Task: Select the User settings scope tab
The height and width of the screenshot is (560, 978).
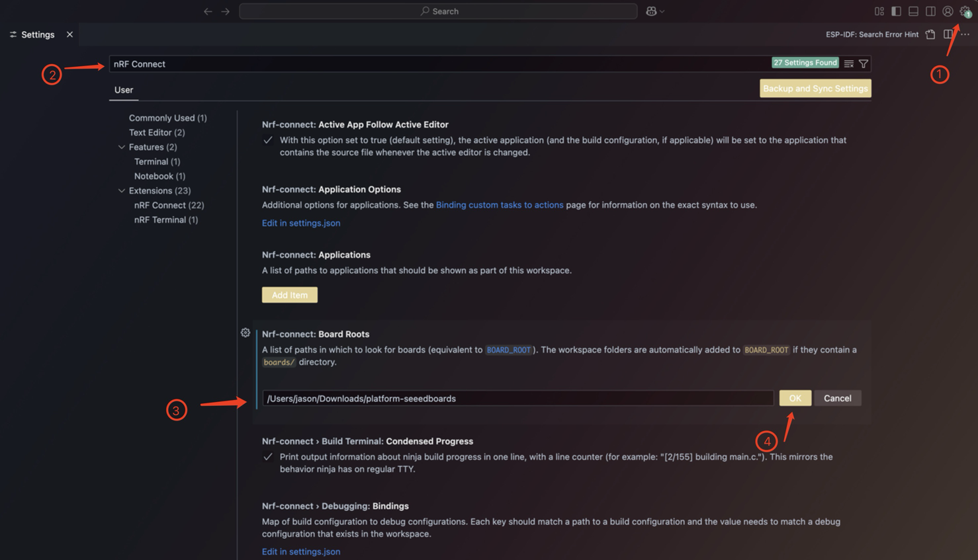Action: [x=124, y=90]
